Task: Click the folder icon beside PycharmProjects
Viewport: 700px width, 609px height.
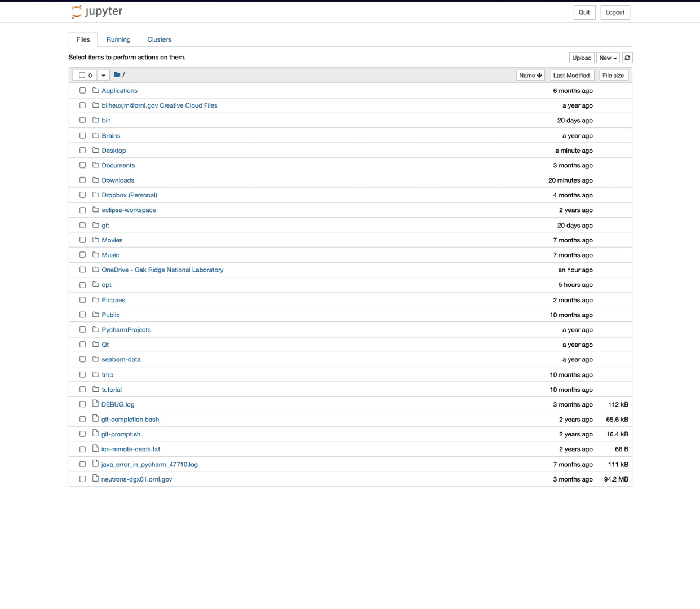Action: pos(96,329)
